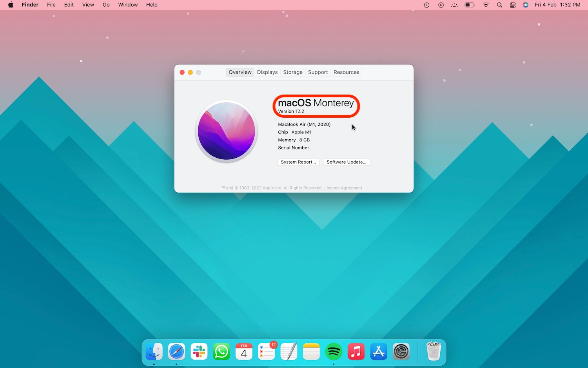Check the battery status indicator
588x368 pixels.
(x=469, y=5)
